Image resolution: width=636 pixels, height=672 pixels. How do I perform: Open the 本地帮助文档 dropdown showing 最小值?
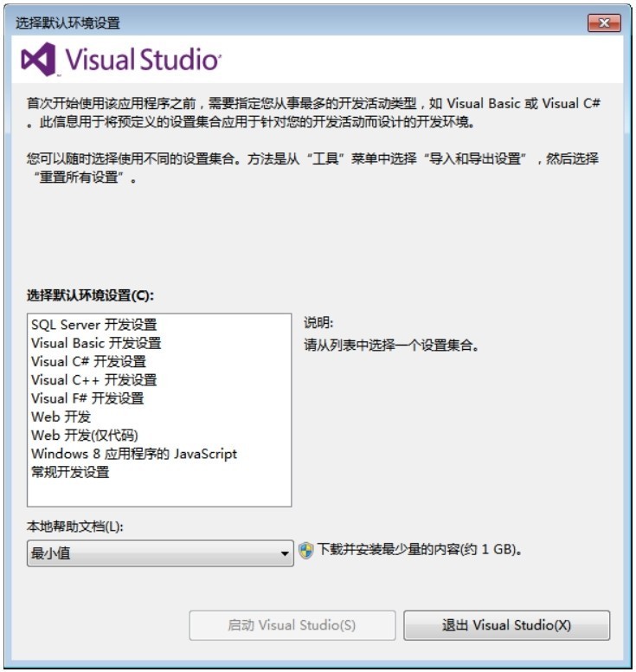pos(160,553)
